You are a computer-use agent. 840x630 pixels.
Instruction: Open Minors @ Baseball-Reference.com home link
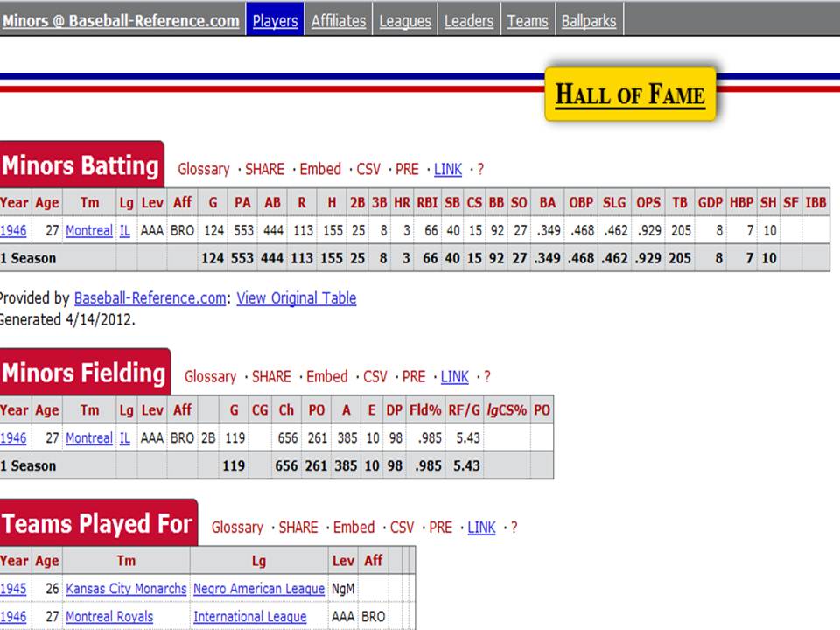pyautogui.click(x=121, y=20)
